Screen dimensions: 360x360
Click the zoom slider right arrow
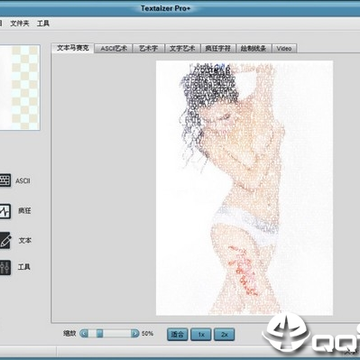pyautogui.click(x=135, y=333)
